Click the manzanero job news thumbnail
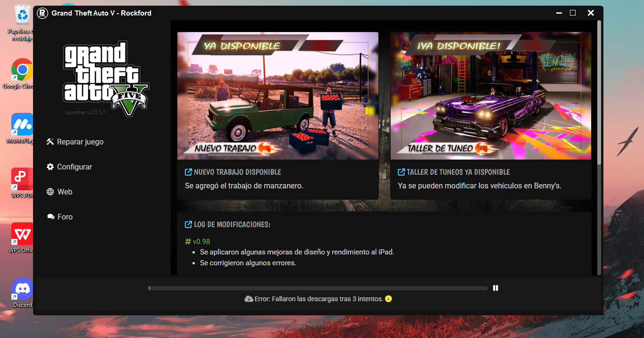 tap(277, 96)
